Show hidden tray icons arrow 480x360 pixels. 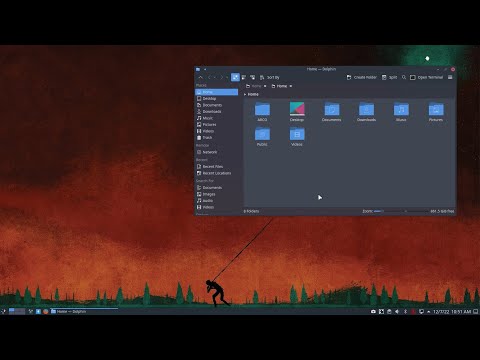click(x=428, y=311)
